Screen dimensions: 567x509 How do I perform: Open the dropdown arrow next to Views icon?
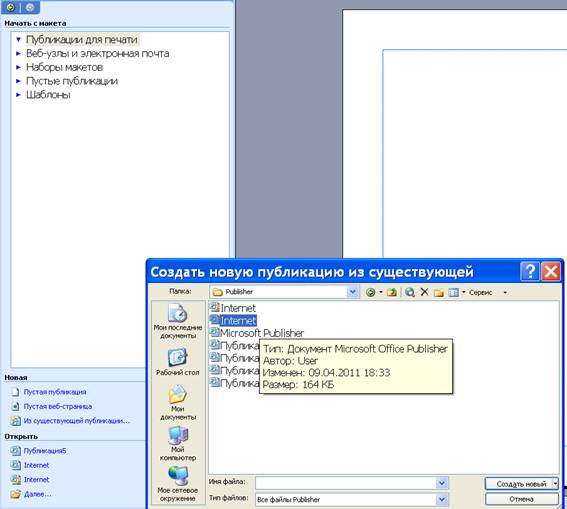click(x=464, y=292)
